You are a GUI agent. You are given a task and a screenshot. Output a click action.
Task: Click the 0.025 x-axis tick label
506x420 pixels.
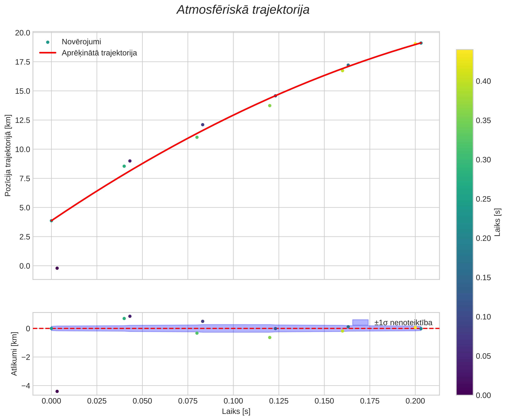point(97,401)
